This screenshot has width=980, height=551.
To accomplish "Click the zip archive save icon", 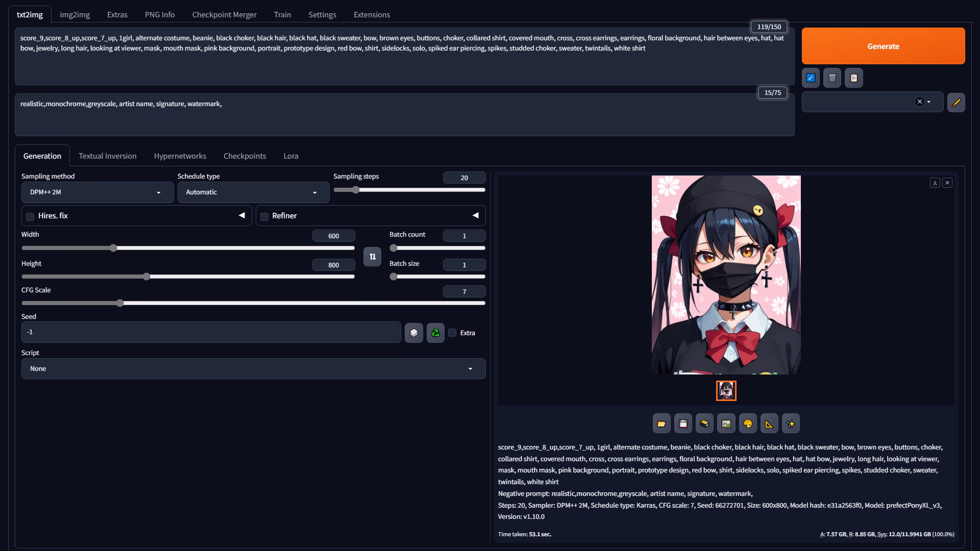I will tap(705, 423).
